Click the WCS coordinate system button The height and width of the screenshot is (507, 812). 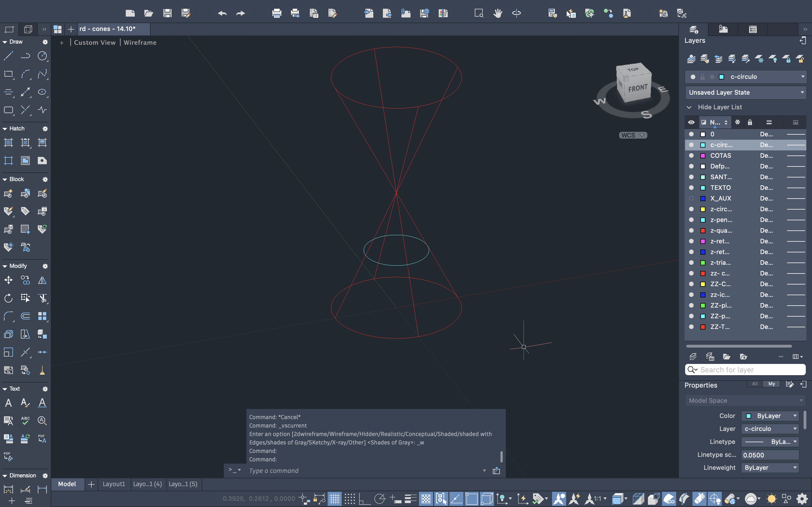point(632,135)
